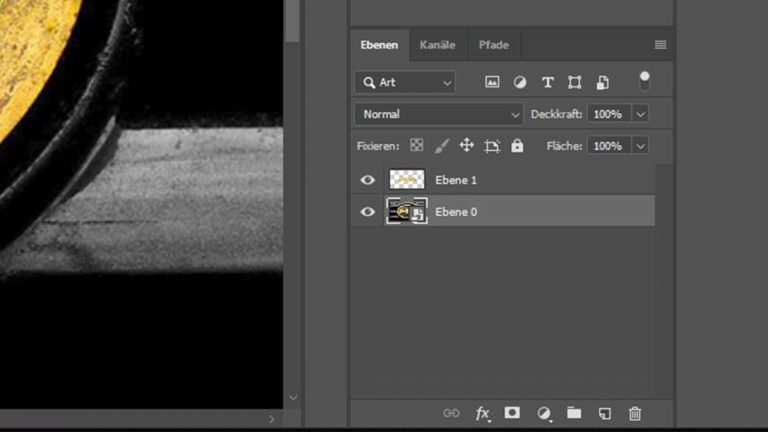Image resolution: width=768 pixels, height=432 pixels.
Task: Add a layer mask
Action: [x=512, y=413]
